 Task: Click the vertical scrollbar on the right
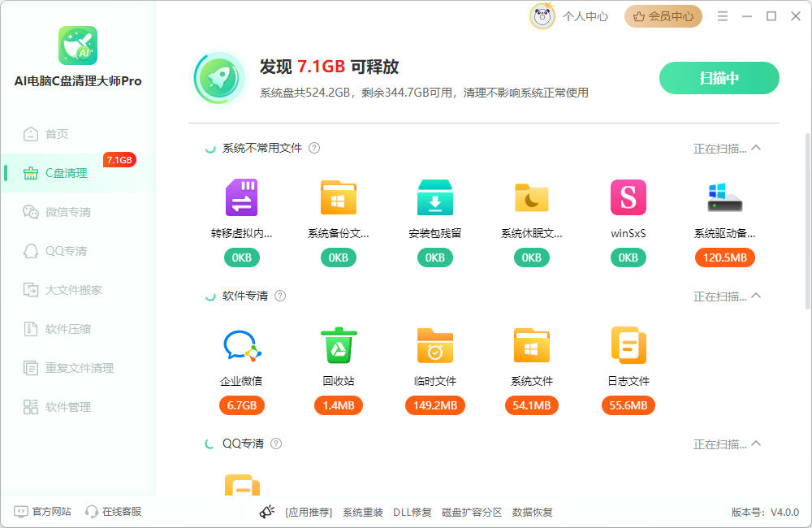(807, 219)
